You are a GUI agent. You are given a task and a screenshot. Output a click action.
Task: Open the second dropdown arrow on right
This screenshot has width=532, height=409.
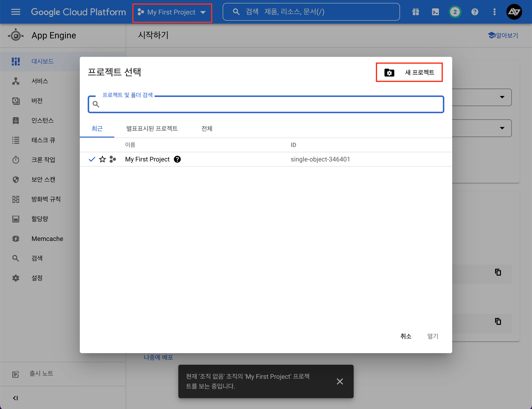click(x=502, y=128)
